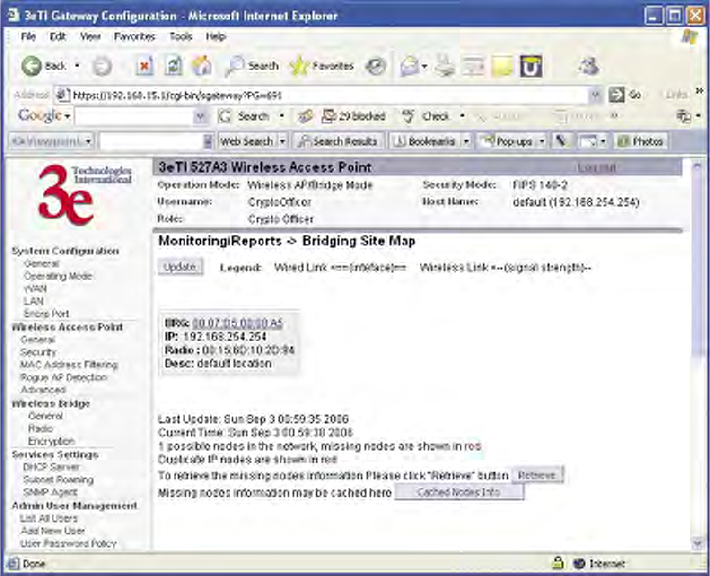Click the Retrieve button
Viewport: 710px width, 576px height.
[x=537, y=475]
